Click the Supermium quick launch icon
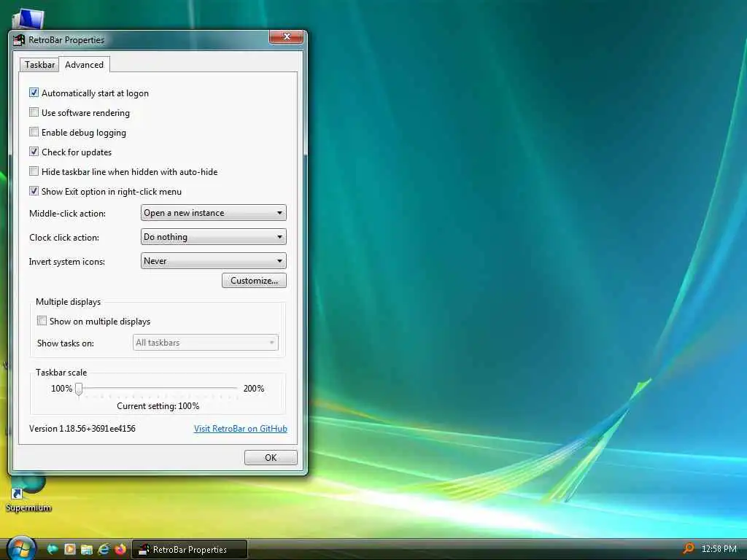Viewport: 747px width, 560px height. [53, 550]
